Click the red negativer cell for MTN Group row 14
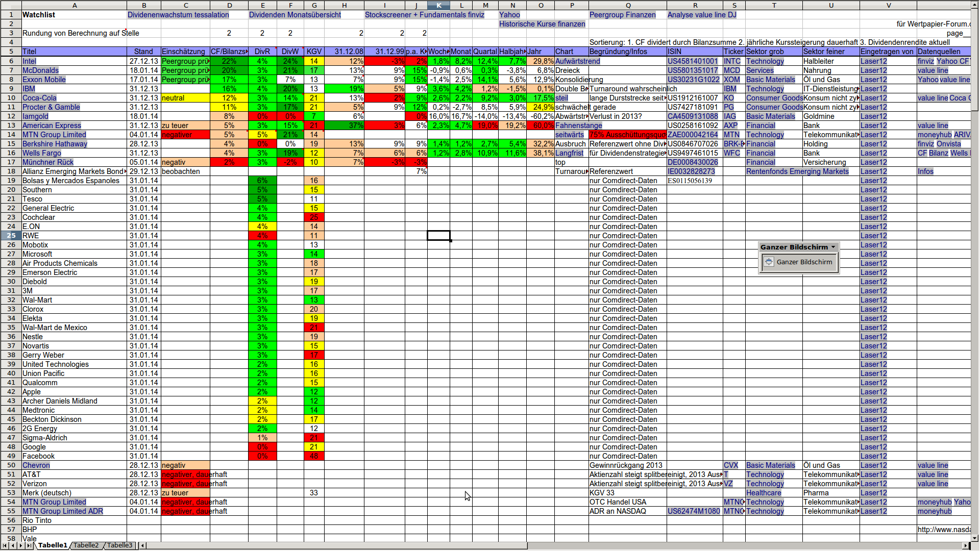 (x=185, y=135)
